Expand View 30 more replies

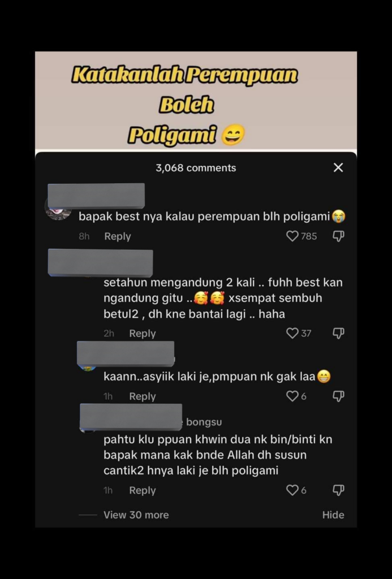coord(136,515)
